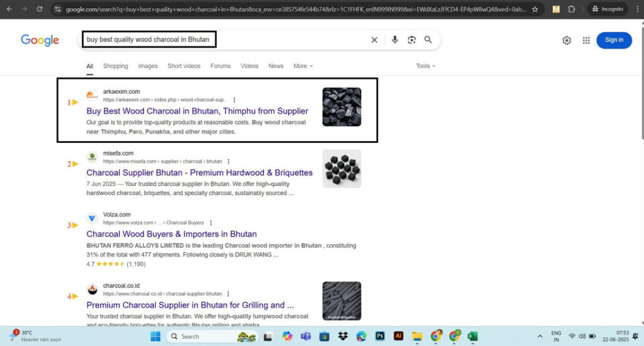This screenshot has height=346, width=644.
Task: Open options menu for arkaexim.com result
Action: [235, 99]
